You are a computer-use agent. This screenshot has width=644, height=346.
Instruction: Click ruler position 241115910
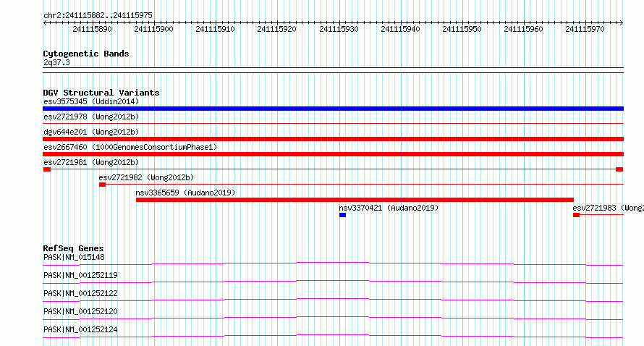click(x=215, y=29)
